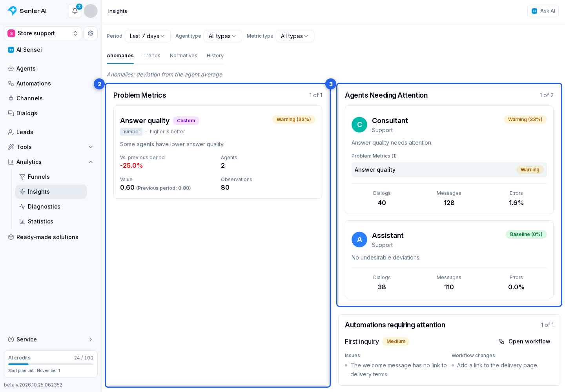
Task: Click the Consultant agent name
Action: point(390,121)
